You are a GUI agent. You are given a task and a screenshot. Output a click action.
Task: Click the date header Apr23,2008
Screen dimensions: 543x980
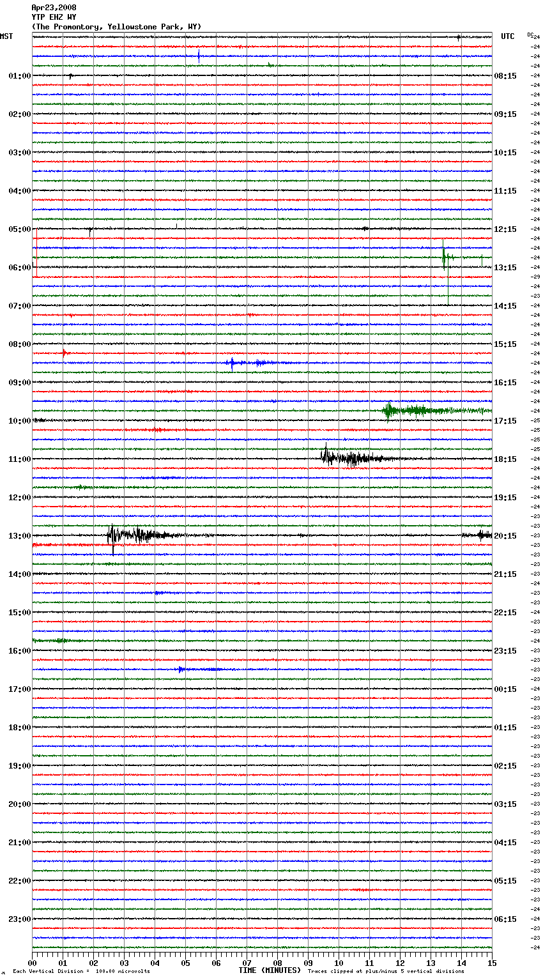click(x=54, y=8)
